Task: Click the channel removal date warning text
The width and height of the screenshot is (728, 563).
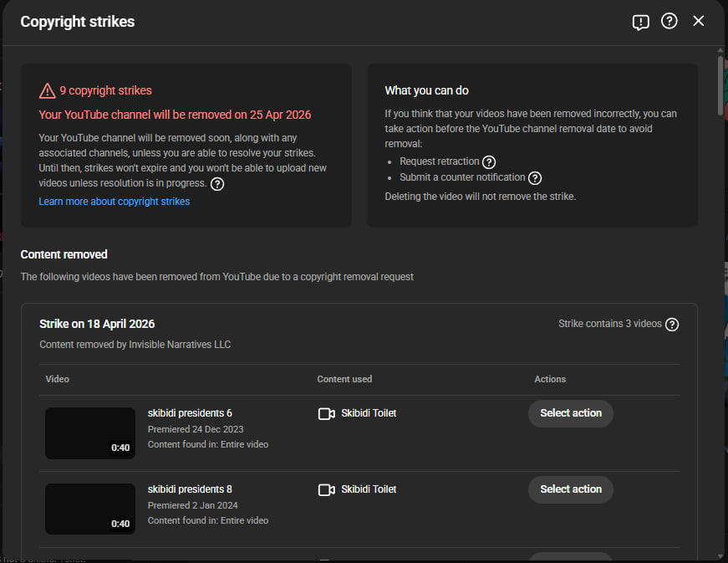Action: tap(175, 115)
